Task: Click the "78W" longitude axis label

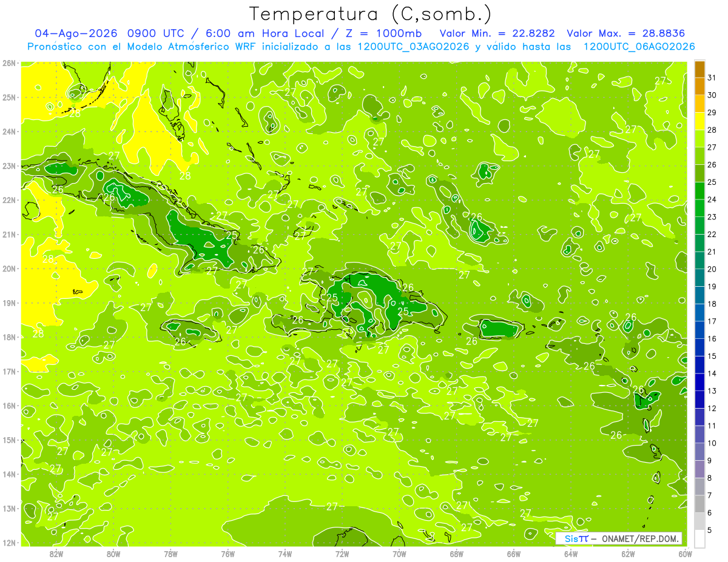Action: [170, 554]
